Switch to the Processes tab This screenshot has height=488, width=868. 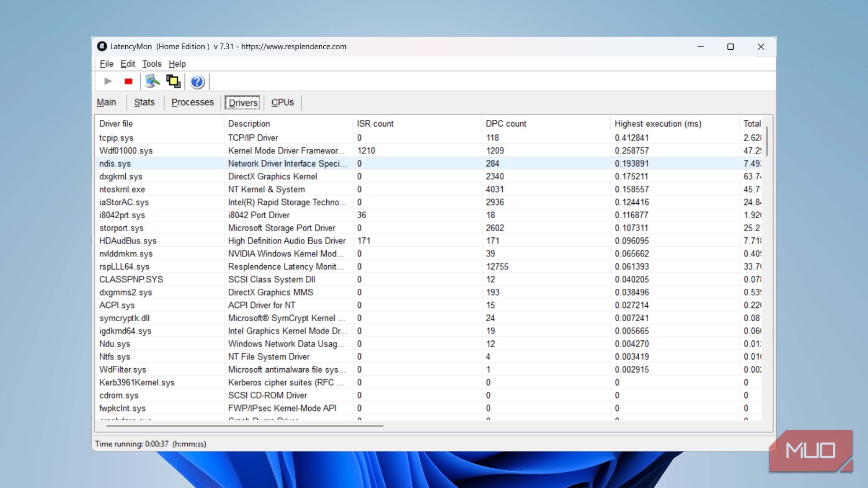193,102
